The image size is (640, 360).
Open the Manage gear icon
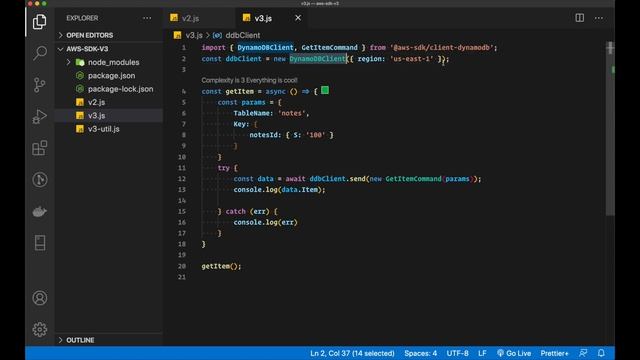click(x=40, y=329)
